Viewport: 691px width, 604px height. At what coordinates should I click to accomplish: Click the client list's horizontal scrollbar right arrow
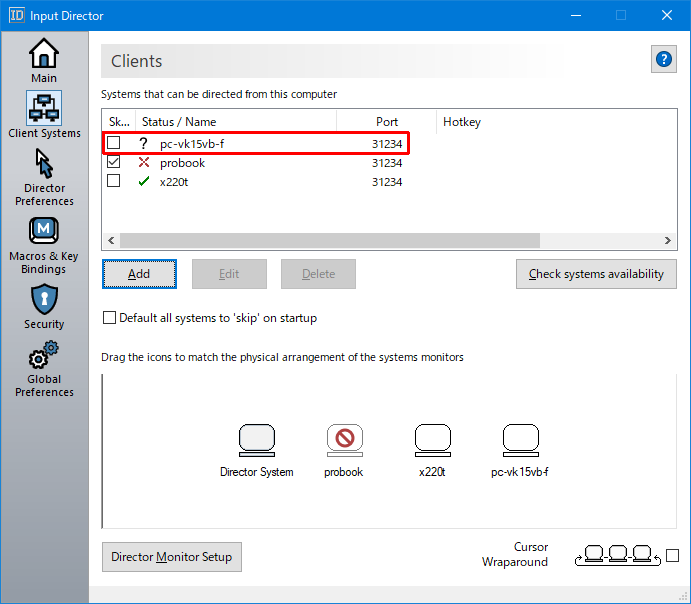669,241
